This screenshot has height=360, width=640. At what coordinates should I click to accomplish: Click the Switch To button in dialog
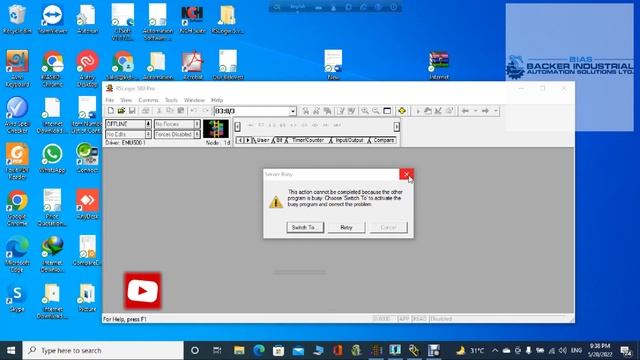[x=305, y=227]
